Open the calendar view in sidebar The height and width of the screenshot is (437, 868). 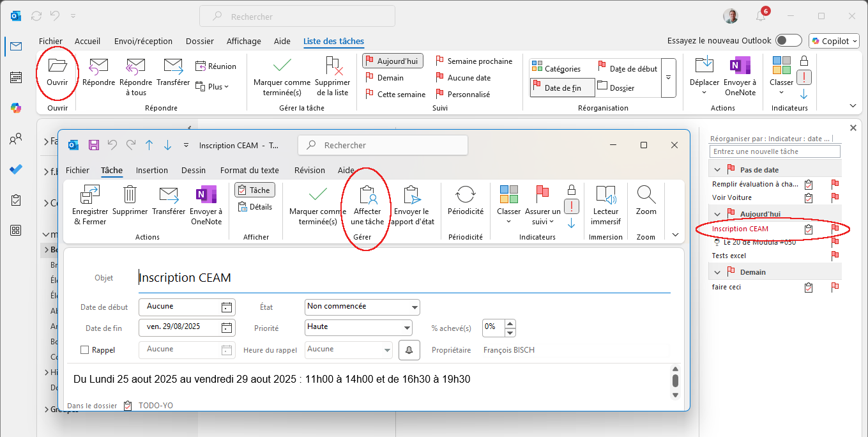[16, 77]
